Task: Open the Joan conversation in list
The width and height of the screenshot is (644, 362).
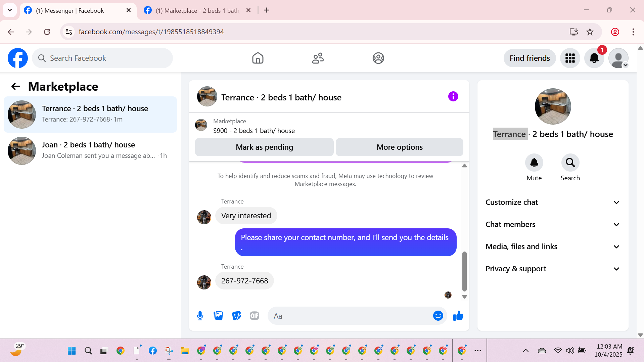Action: coord(90,151)
